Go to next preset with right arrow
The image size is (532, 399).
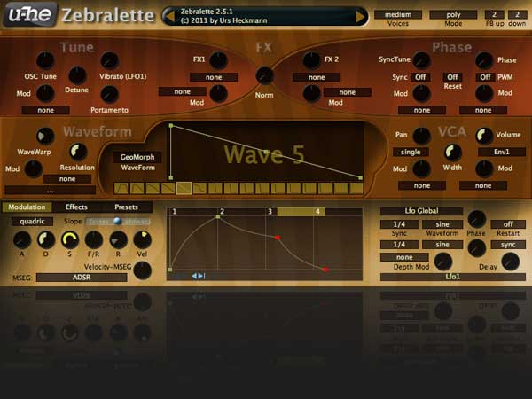360,16
